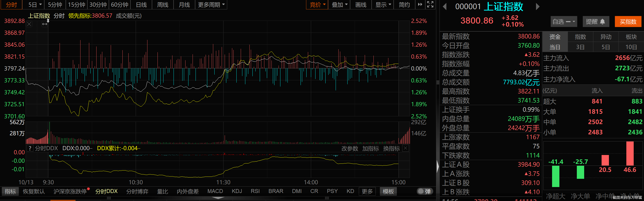Click 加指标 to add an indicator

click(x=370, y=149)
